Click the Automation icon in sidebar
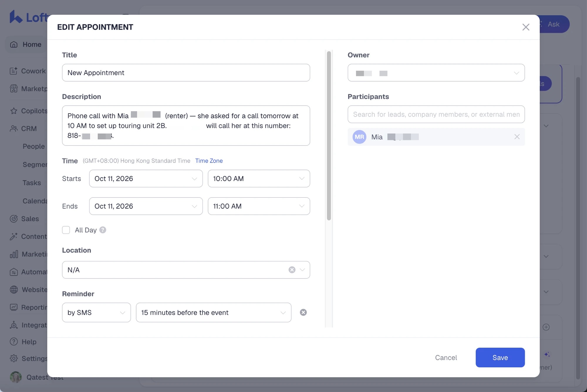 coord(14,272)
